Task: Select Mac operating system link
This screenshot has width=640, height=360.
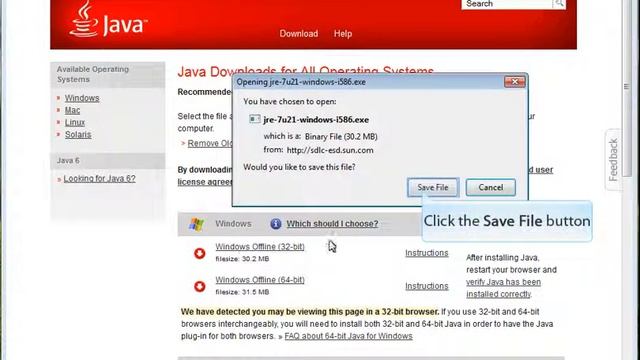Action: pos(72,110)
